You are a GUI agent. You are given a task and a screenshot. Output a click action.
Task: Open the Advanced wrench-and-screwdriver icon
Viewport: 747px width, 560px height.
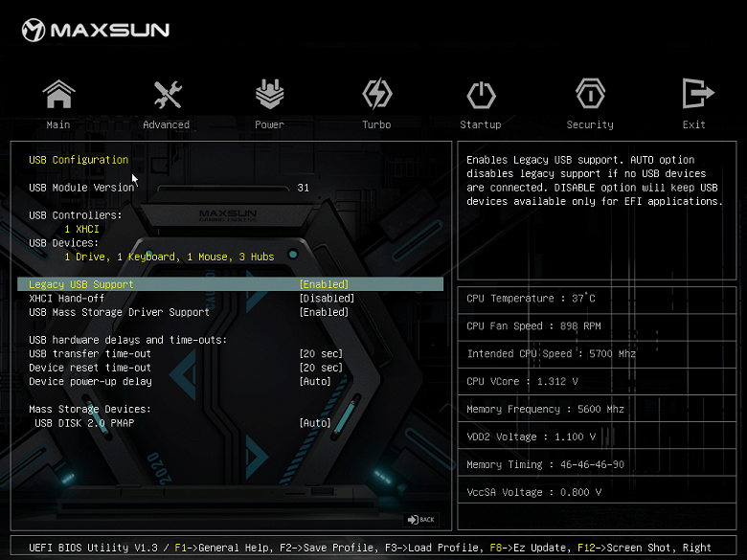168,94
